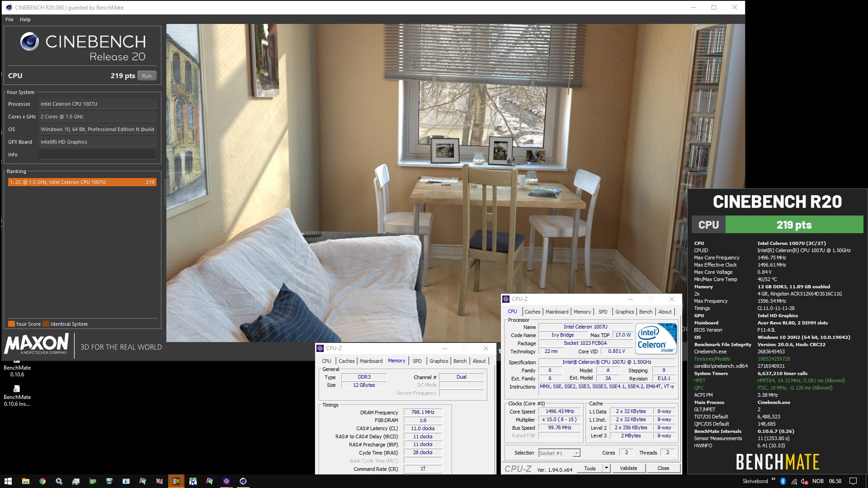Click the Cinebench title bar app icon
Image resolution: width=868 pixels, height=488 pixels.
click(x=9, y=7)
